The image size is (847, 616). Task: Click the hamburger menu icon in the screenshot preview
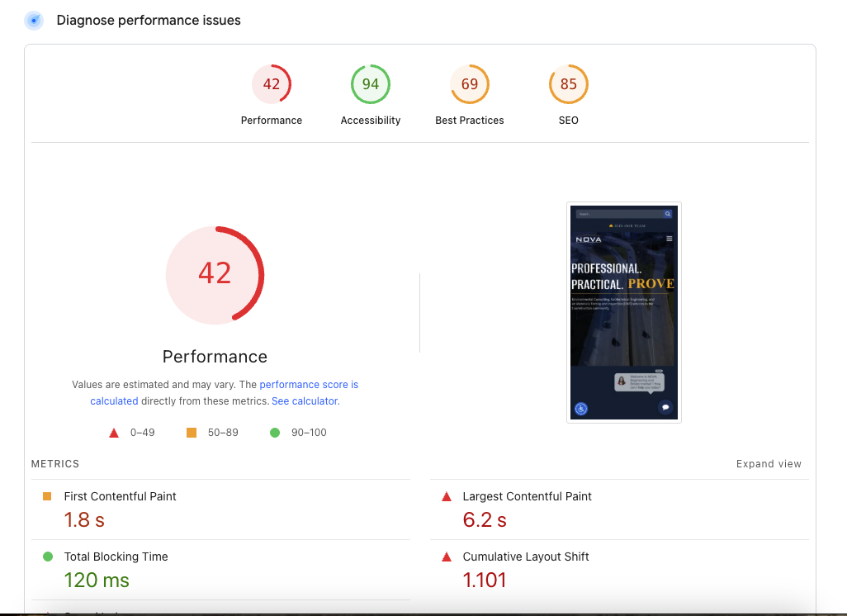[670, 239]
